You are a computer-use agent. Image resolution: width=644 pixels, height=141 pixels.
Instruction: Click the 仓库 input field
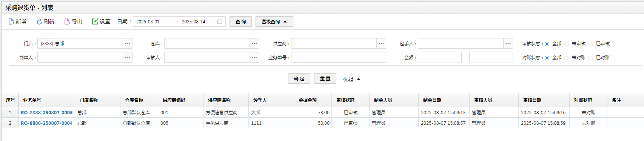[207, 43]
